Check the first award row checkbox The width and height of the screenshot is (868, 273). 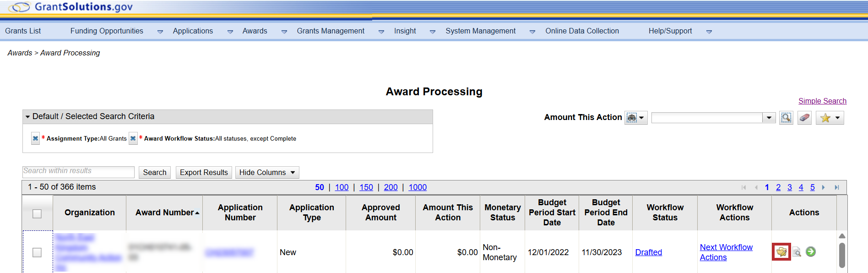37,252
